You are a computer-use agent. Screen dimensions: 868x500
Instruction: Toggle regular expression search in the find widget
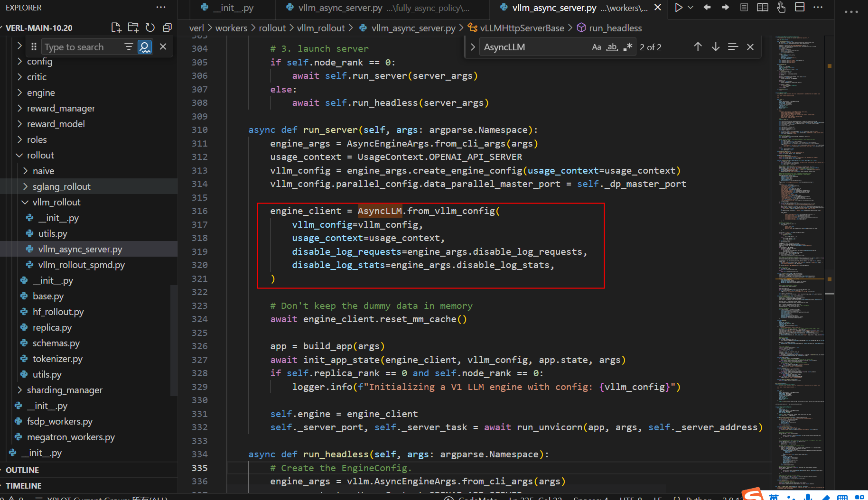click(628, 47)
